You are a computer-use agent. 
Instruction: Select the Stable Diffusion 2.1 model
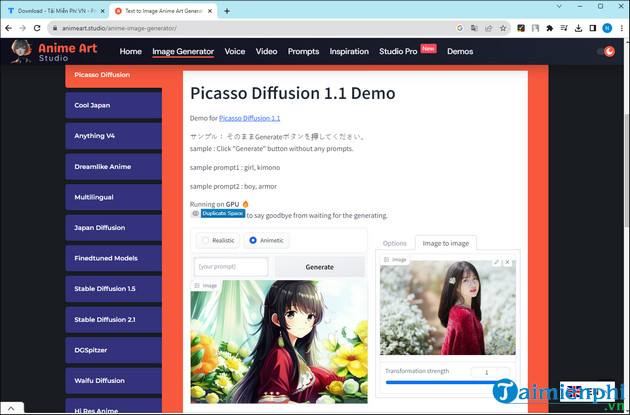(x=114, y=319)
